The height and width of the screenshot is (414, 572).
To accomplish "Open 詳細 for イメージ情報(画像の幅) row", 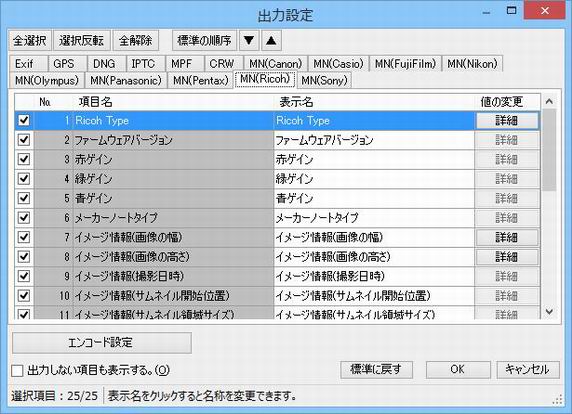I will pyautogui.click(x=507, y=237).
